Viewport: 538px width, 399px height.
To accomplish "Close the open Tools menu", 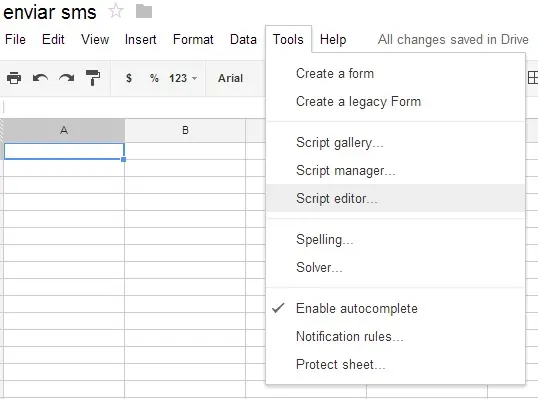I will (288, 39).
